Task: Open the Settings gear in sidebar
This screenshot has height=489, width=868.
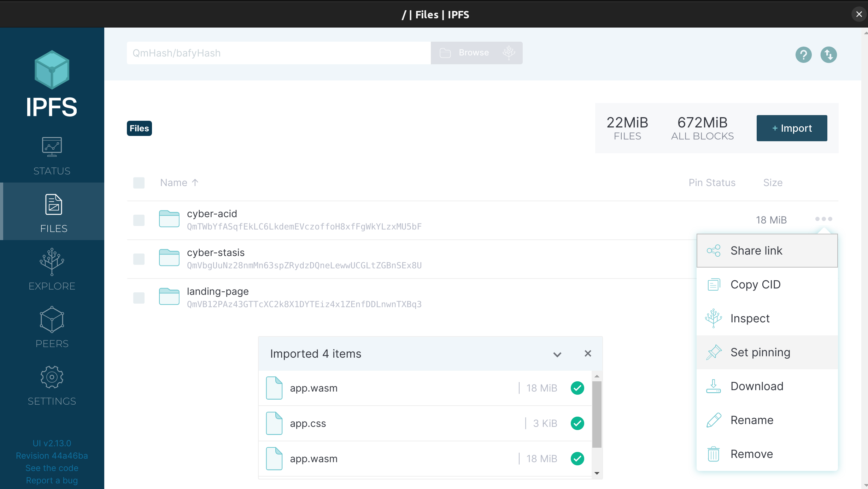Action: click(x=52, y=386)
